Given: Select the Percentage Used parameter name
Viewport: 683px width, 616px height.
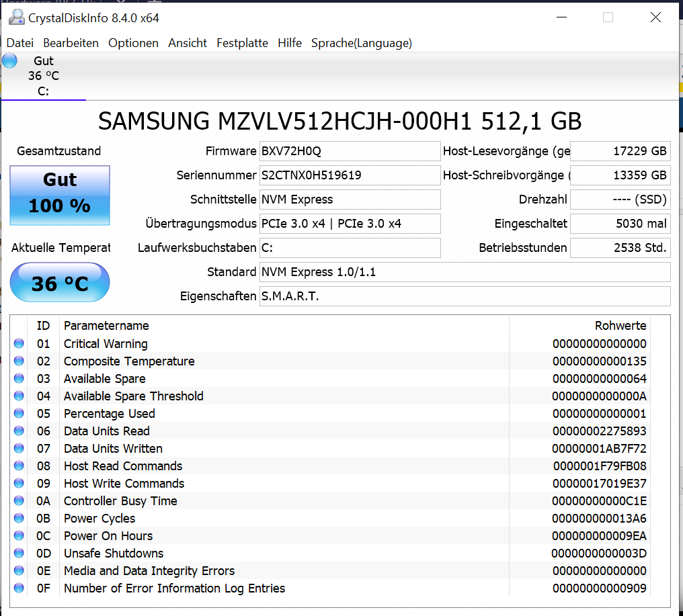Looking at the screenshot, I should (x=110, y=414).
